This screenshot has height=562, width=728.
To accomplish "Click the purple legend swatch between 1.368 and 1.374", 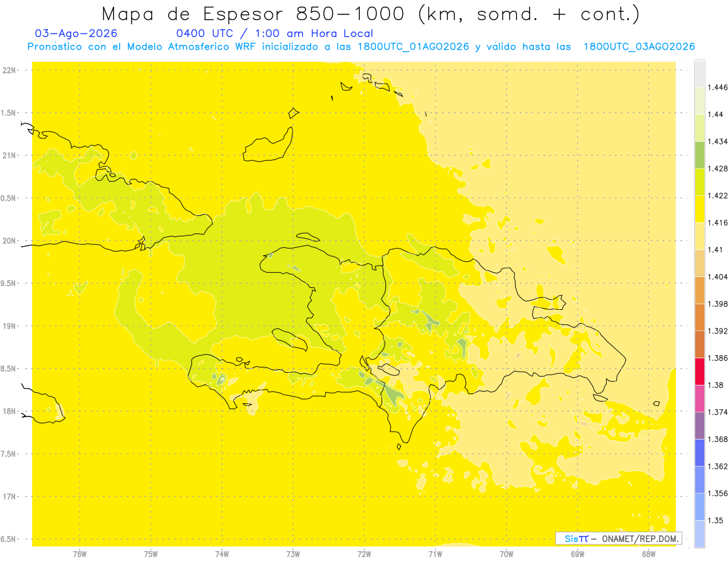I will (x=699, y=426).
